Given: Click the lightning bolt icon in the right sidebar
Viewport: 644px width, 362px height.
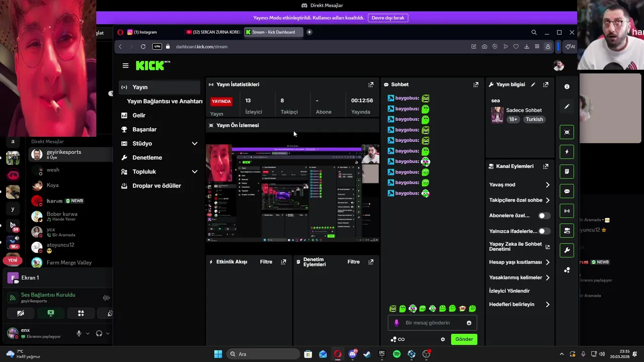Looking at the screenshot, I should tap(567, 152).
